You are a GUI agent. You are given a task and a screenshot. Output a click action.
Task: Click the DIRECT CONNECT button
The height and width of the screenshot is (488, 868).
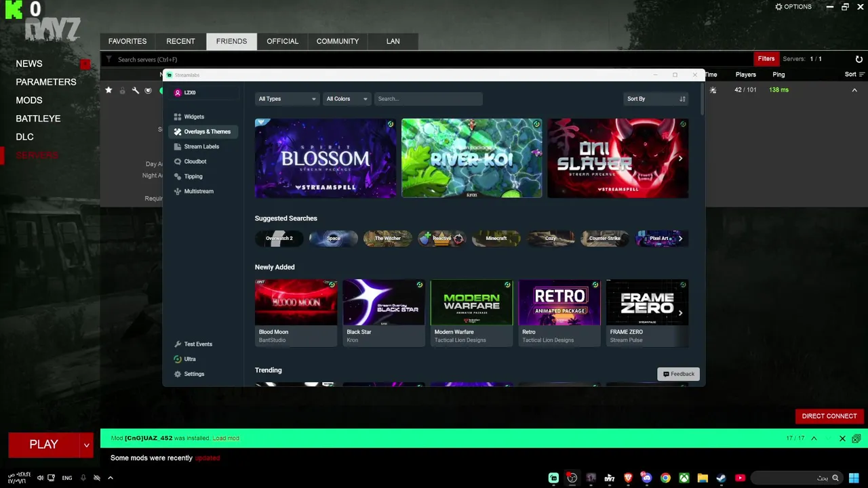coord(829,416)
